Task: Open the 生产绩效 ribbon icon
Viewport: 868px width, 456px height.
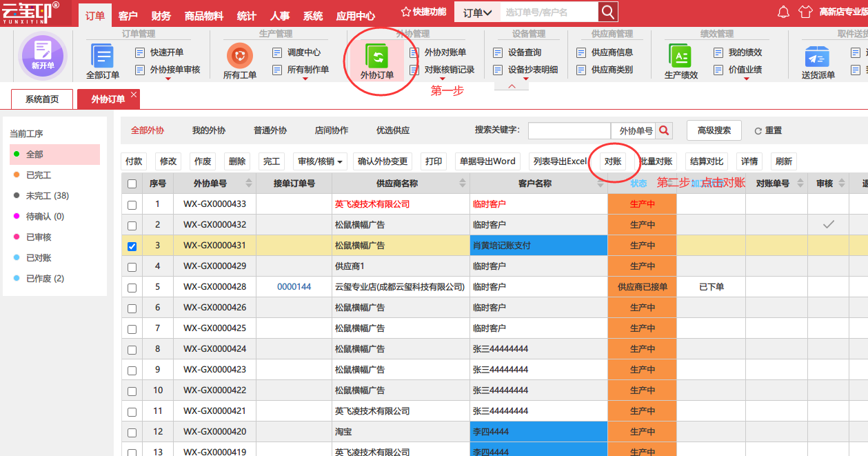Action: click(680, 60)
